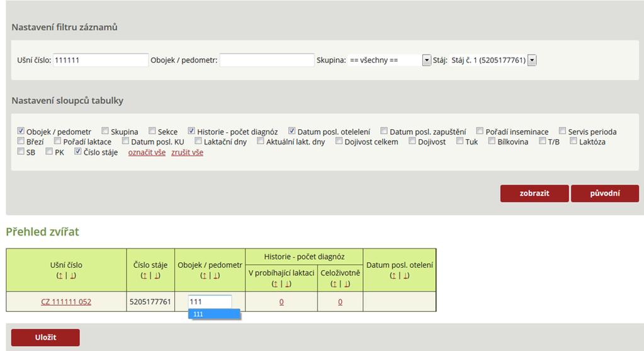Enable the Skupina column checkbox

point(105,130)
